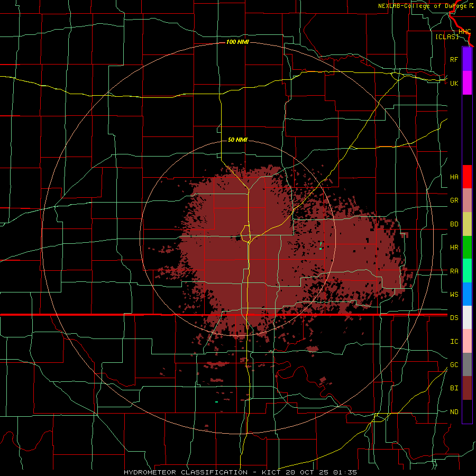Click the gray GC legend swatch
Screen dimensions: 476x476
tap(467, 364)
